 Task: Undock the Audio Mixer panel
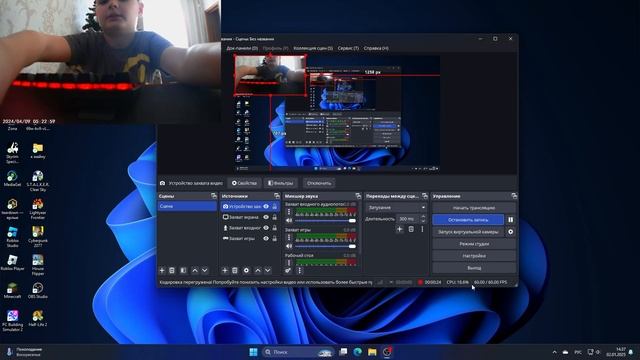click(358, 196)
